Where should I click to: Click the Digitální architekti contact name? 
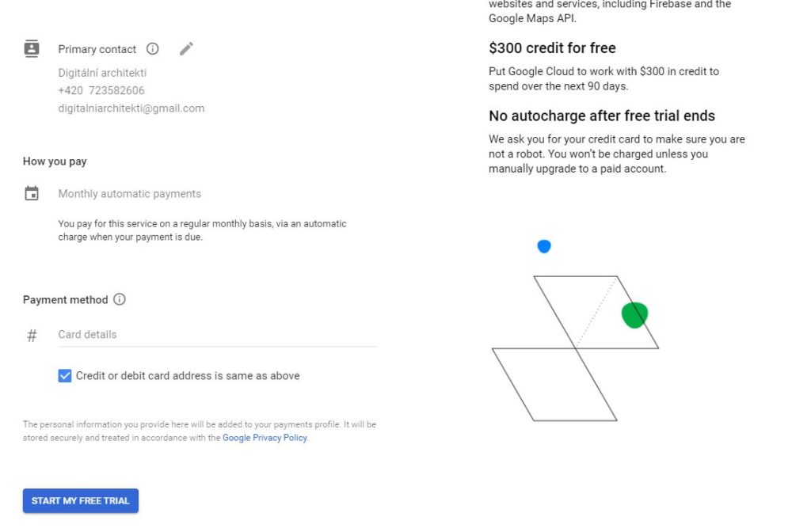coord(102,73)
